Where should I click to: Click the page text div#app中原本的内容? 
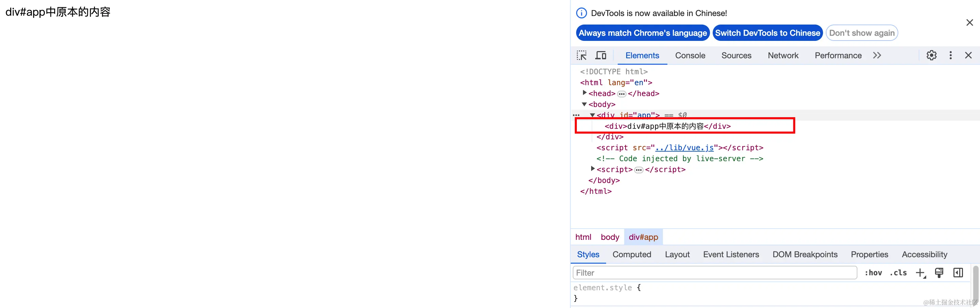point(58,12)
